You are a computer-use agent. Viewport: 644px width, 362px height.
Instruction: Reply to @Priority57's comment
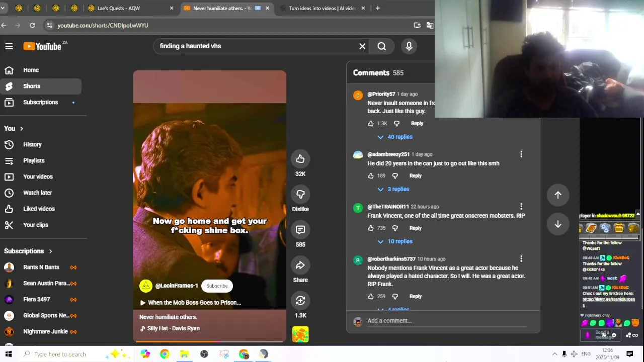(x=417, y=123)
